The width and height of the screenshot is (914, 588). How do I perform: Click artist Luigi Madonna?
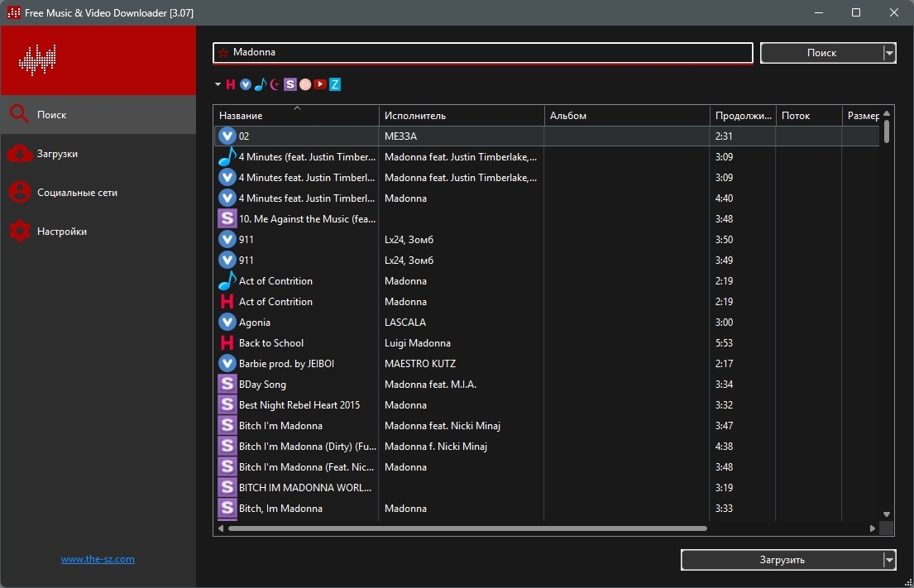[x=418, y=343]
